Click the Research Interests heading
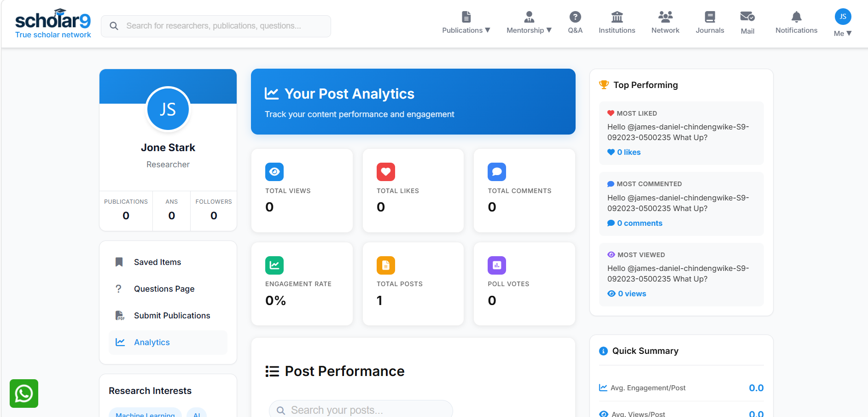The image size is (868, 417). [150, 391]
